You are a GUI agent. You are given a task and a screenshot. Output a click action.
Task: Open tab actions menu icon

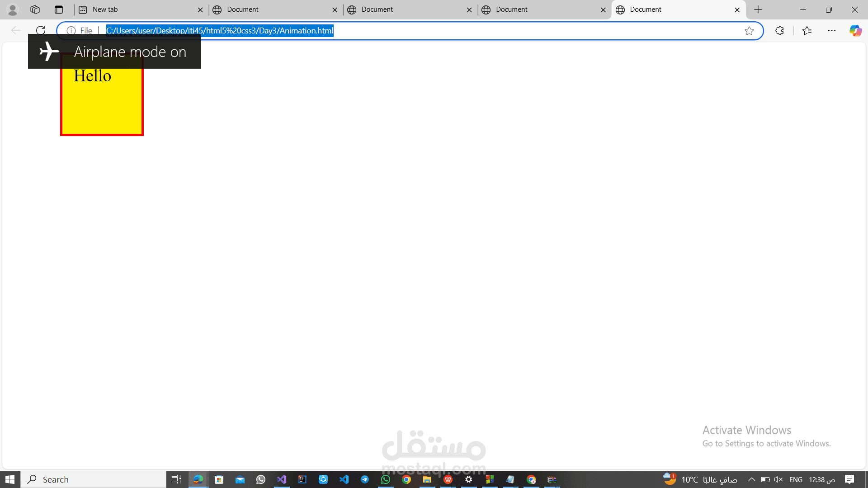click(59, 9)
